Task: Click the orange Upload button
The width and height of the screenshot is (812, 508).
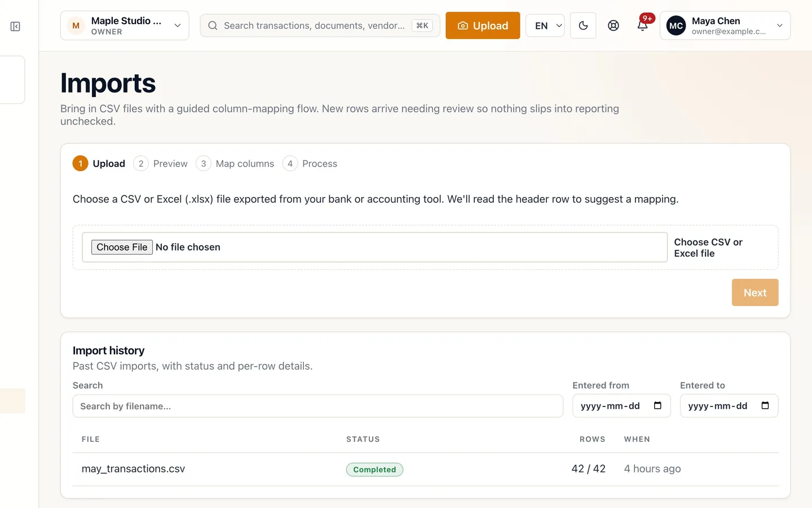Action: (x=483, y=25)
